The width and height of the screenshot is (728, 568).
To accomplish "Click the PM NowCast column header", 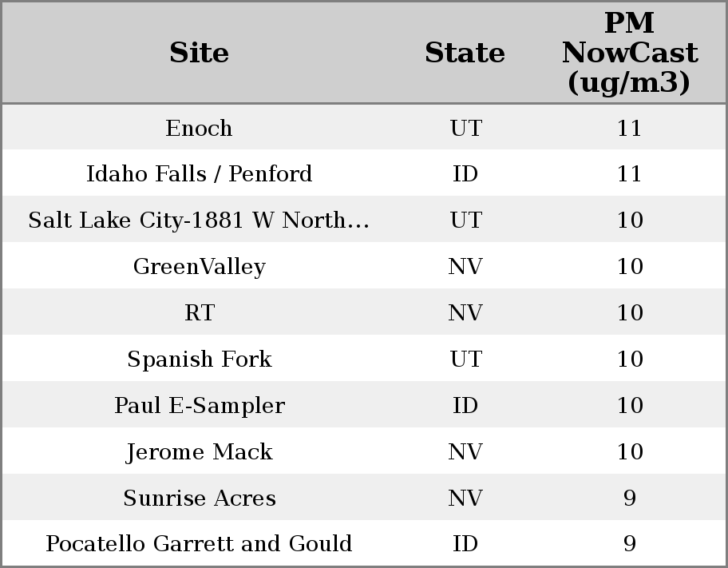I will (629, 53).
